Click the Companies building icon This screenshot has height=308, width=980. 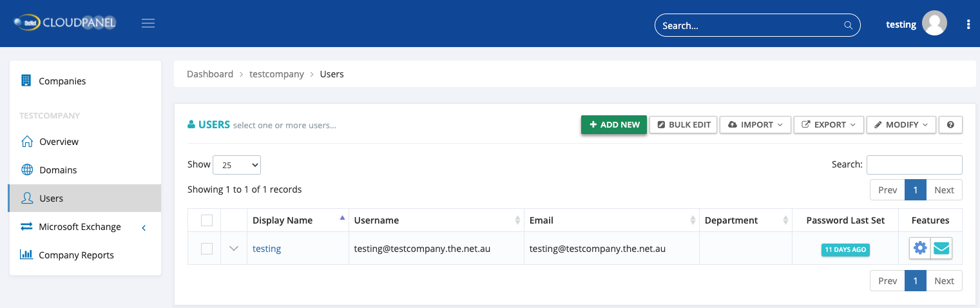pyautogui.click(x=26, y=81)
